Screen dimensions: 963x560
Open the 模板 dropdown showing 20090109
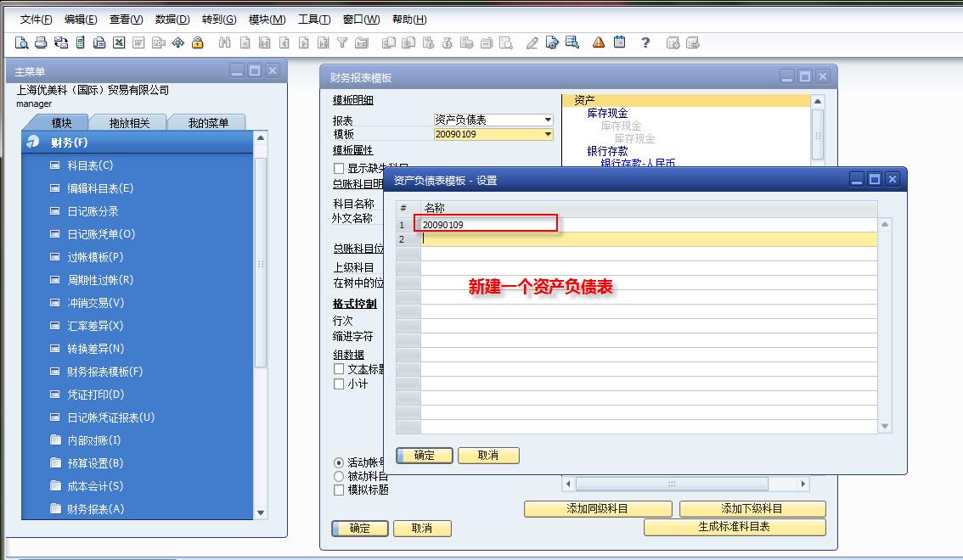548,134
